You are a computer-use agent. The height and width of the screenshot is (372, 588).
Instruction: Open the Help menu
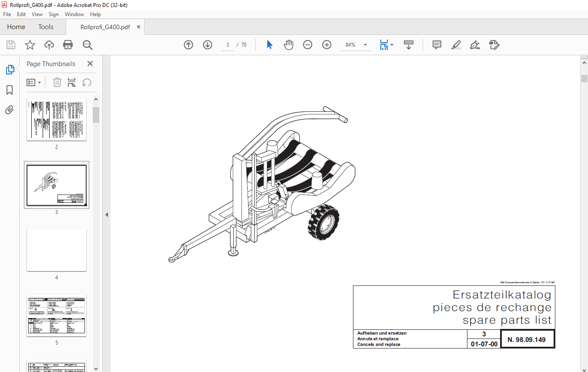pyautogui.click(x=95, y=14)
